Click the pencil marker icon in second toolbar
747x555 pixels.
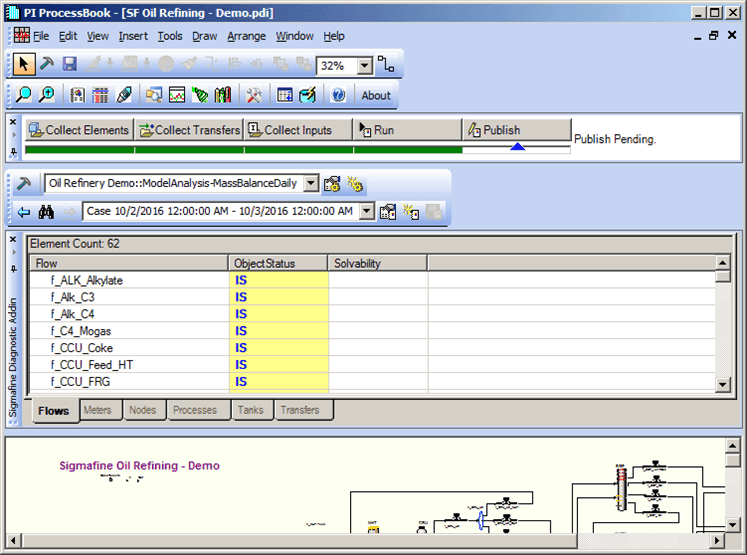click(x=124, y=95)
